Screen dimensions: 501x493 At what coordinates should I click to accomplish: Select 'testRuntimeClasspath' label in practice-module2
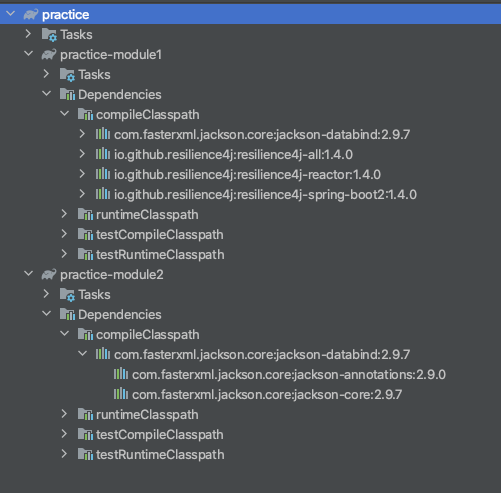point(160,455)
